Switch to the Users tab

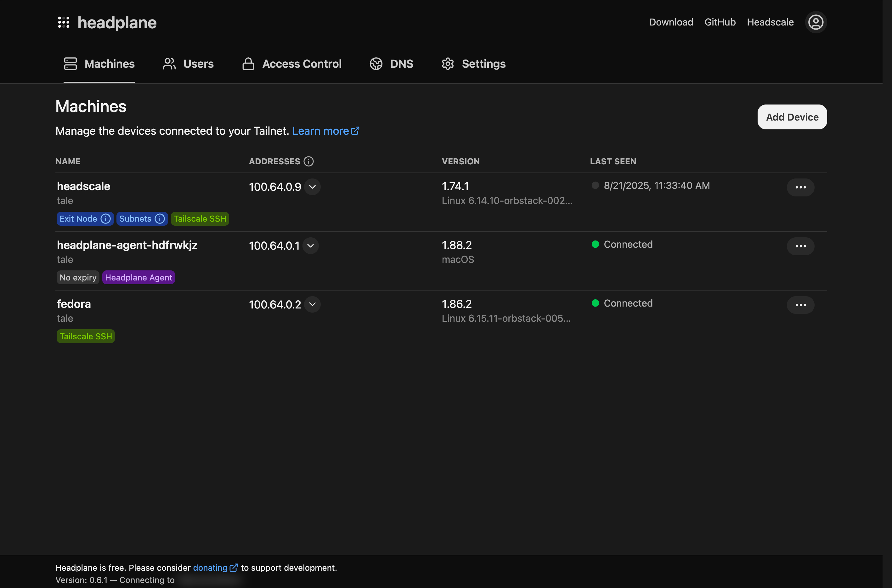pos(188,64)
